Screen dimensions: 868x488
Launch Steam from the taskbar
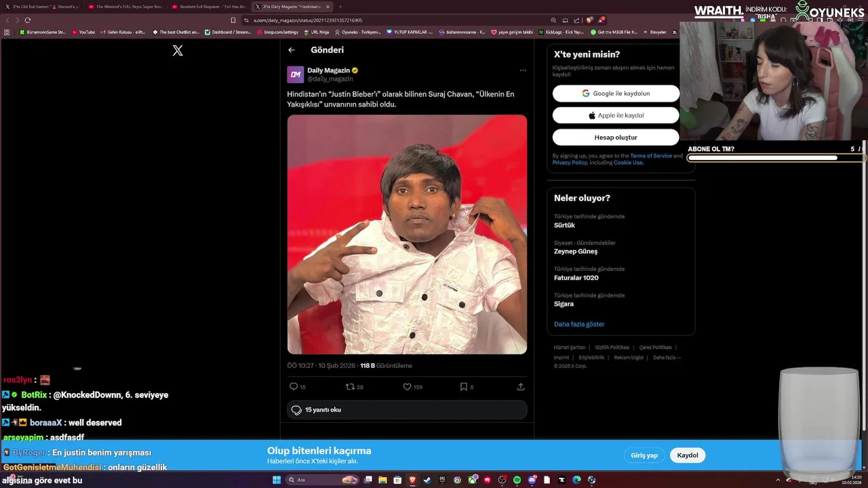click(x=427, y=480)
